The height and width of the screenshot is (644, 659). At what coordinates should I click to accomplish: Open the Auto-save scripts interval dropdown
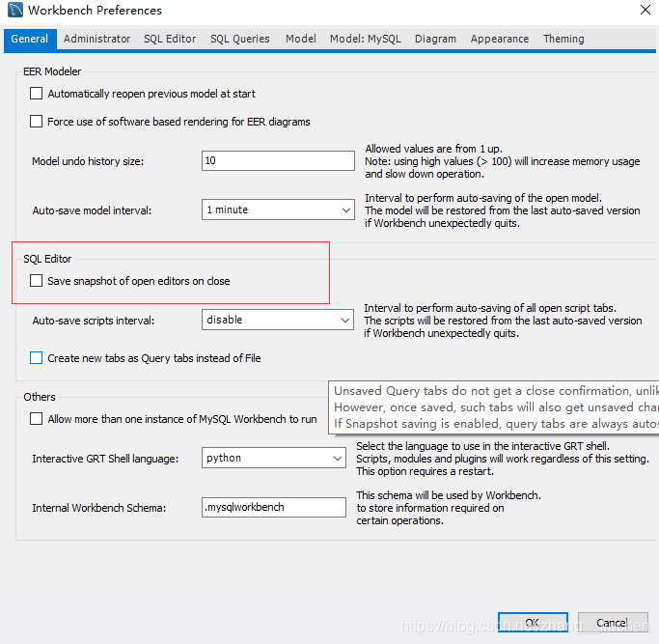point(277,320)
